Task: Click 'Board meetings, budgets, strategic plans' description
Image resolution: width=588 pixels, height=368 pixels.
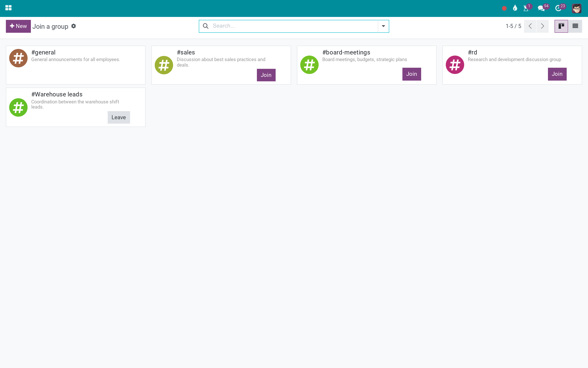Action: tap(364, 59)
